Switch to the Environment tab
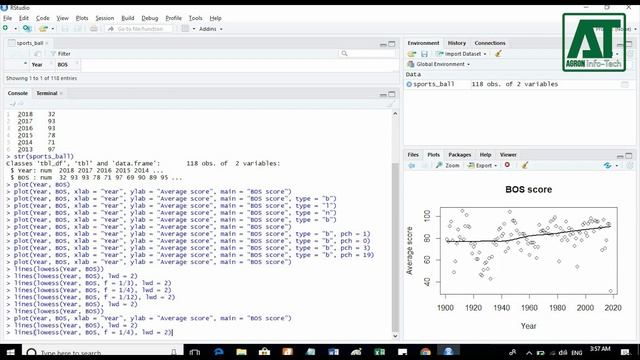Image resolution: width=640 pixels, height=360 pixels. [423, 43]
